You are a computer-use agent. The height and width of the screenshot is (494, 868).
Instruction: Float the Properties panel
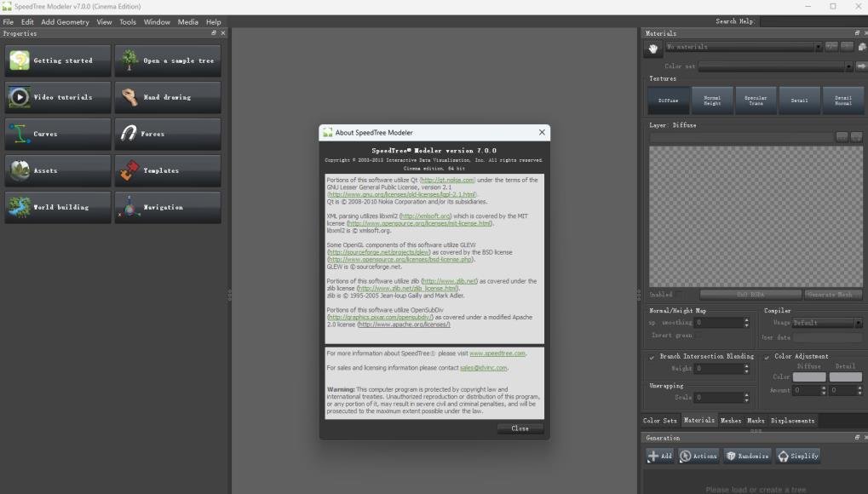tap(214, 33)
